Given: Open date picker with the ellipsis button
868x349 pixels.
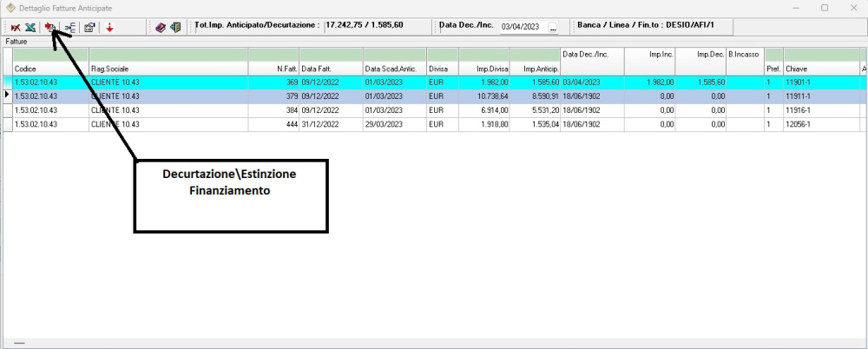Looking at the screenshot, I should [x=553, y=28].
